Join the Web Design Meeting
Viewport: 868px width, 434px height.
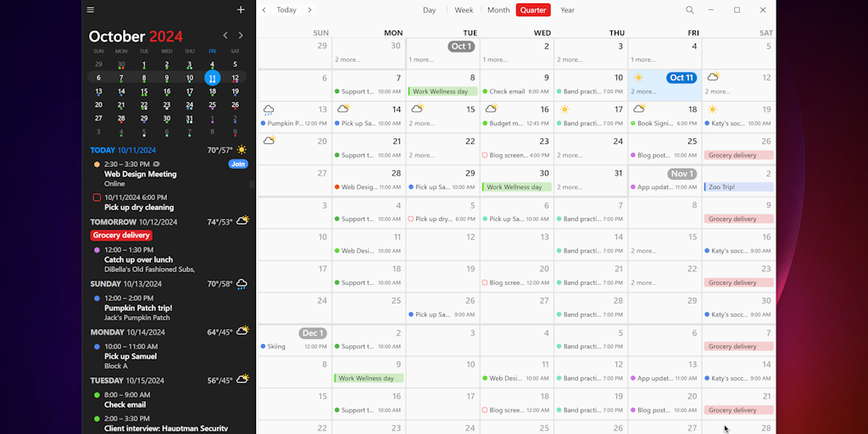pos(238,164)
